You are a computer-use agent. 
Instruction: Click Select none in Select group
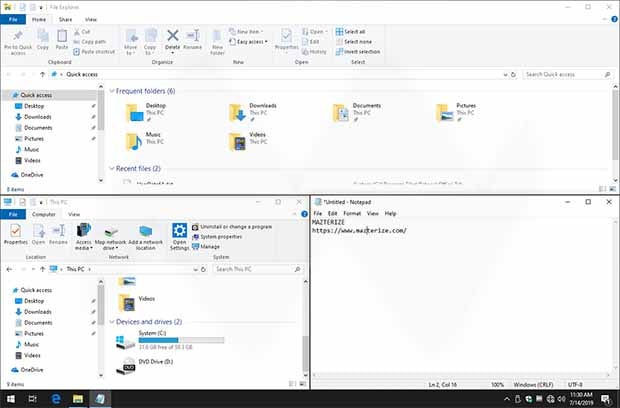[354, 42]
